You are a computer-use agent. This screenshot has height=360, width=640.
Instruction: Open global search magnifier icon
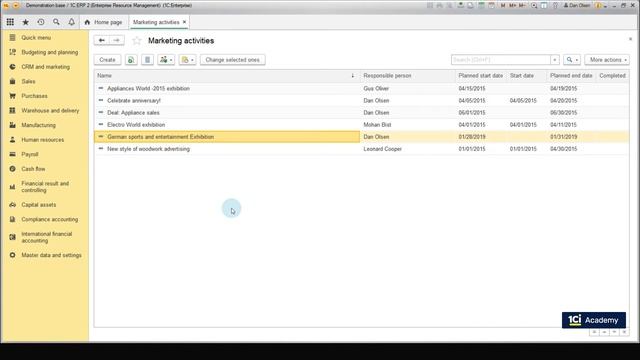point(56,22)
